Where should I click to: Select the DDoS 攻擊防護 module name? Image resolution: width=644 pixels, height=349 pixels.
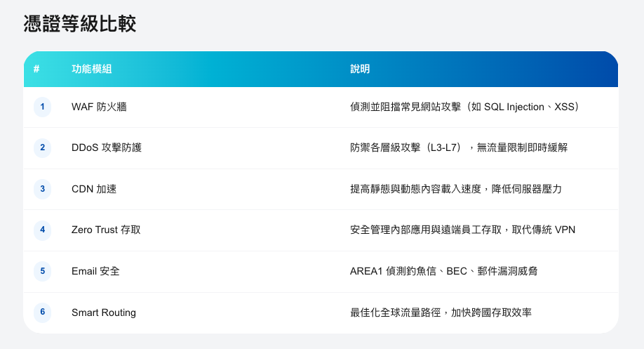click(107, 148)
